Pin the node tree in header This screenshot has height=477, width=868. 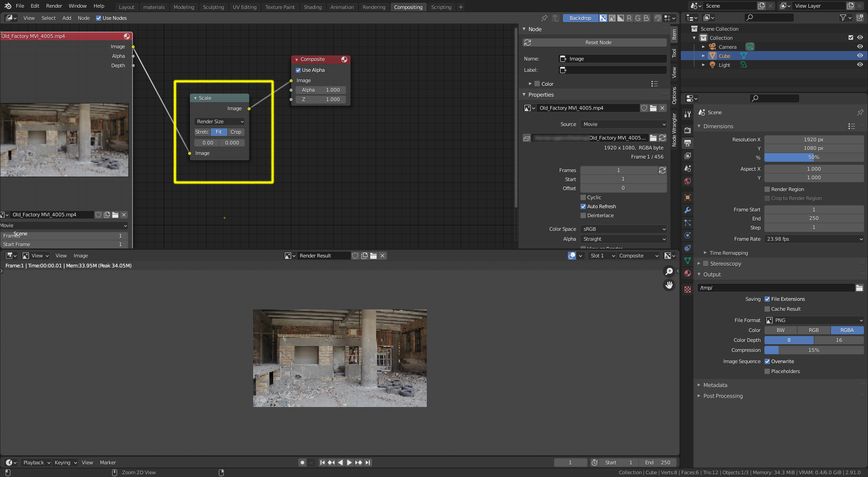coord(544,18)
